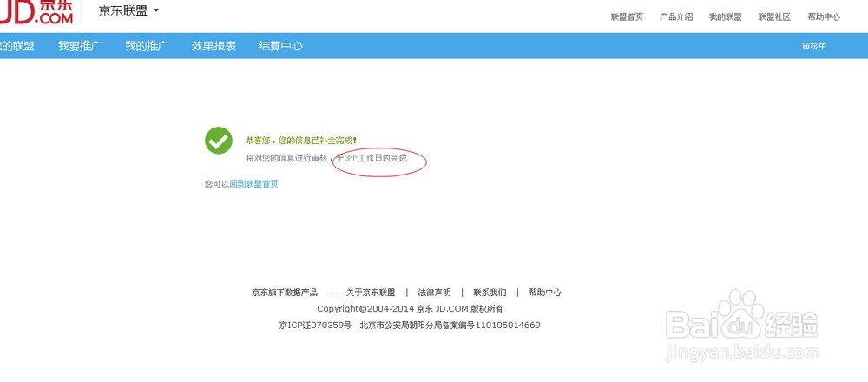The height and width of the screenshot is (382, 868).
Task: Open 联盟社区 in top navigation
Action: [774, 17]
